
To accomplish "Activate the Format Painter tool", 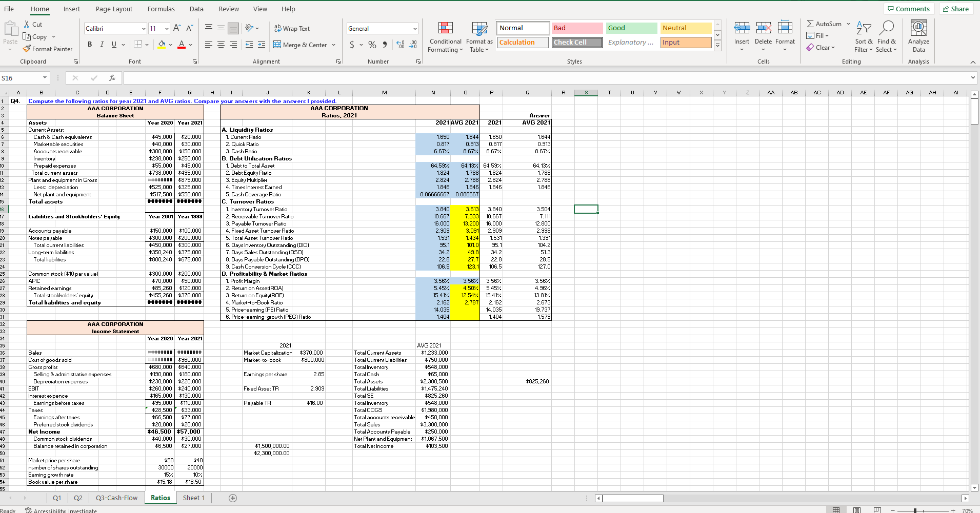I will pyautogui.click(x=48, y=49).
